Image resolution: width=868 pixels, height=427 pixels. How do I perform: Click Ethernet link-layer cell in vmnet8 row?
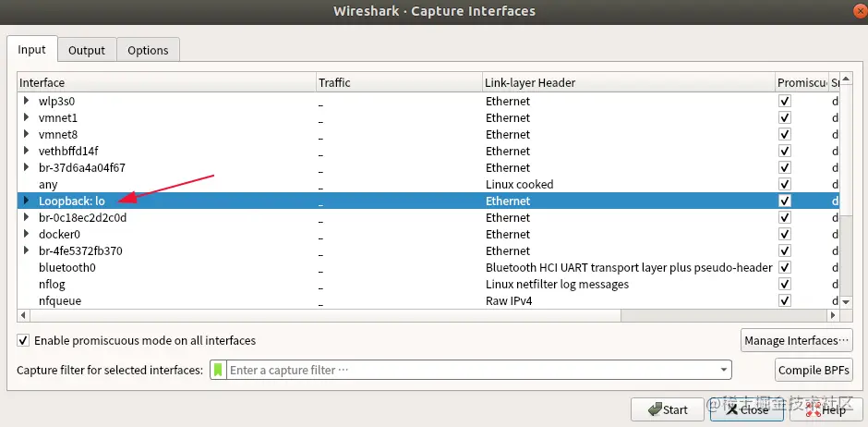(508, 135)
